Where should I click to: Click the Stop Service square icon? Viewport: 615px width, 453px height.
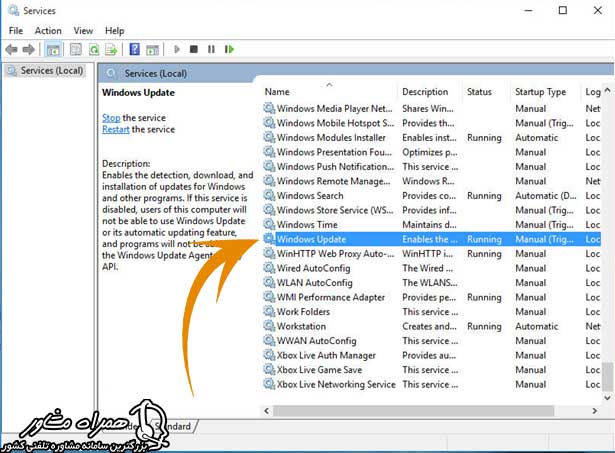coord(193,49)
